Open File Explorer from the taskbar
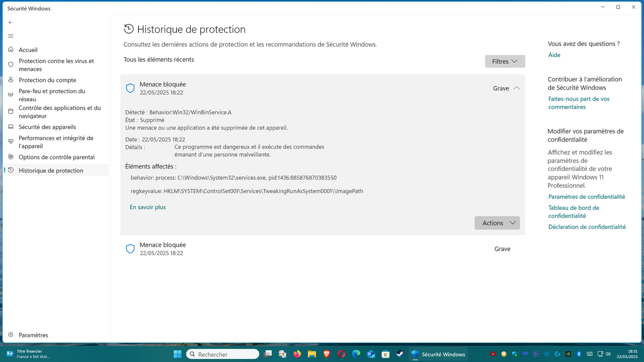 [311, 354]
